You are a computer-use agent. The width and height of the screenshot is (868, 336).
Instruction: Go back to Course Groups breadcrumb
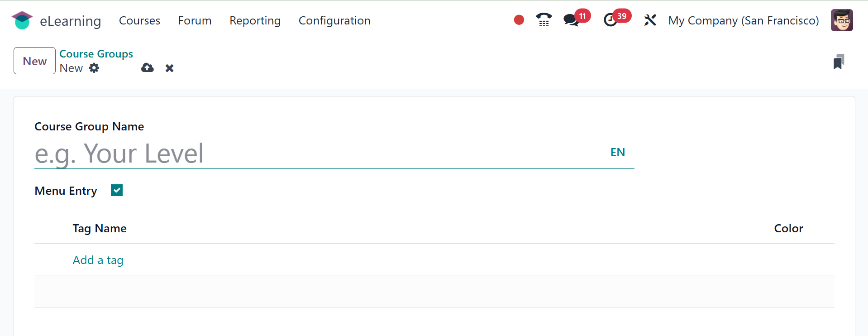(96, 54)
